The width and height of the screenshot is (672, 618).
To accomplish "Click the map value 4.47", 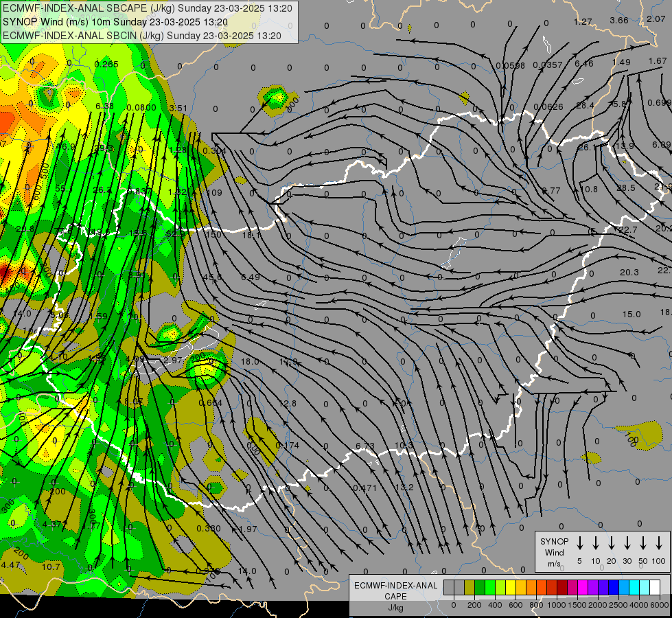I will 11,564.
